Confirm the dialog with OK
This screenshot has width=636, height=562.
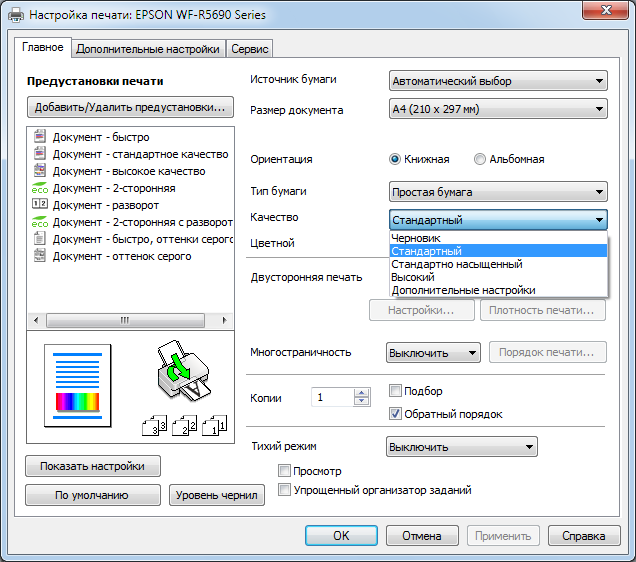(341, 536)
